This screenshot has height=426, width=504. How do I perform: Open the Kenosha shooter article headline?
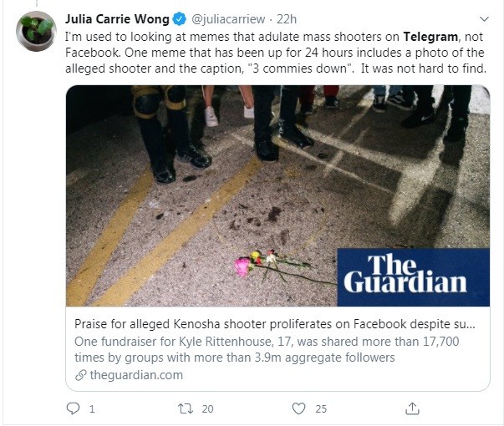pos(275,324)
